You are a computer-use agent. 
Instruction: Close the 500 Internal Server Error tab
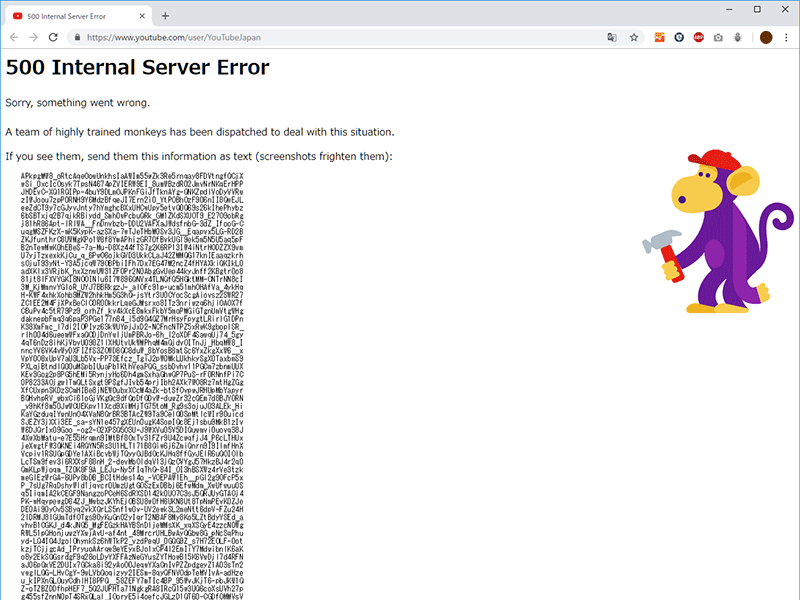pyautogui.click(x=142, y=16)
